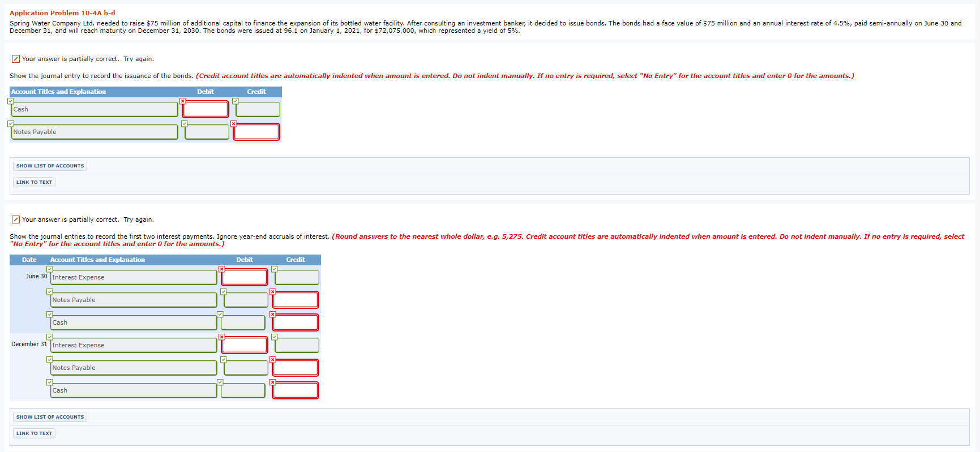980x452 pixels.
Task: Click the red credit field for Notes Payable in issuance entry
Action: [x=256, y=132]
